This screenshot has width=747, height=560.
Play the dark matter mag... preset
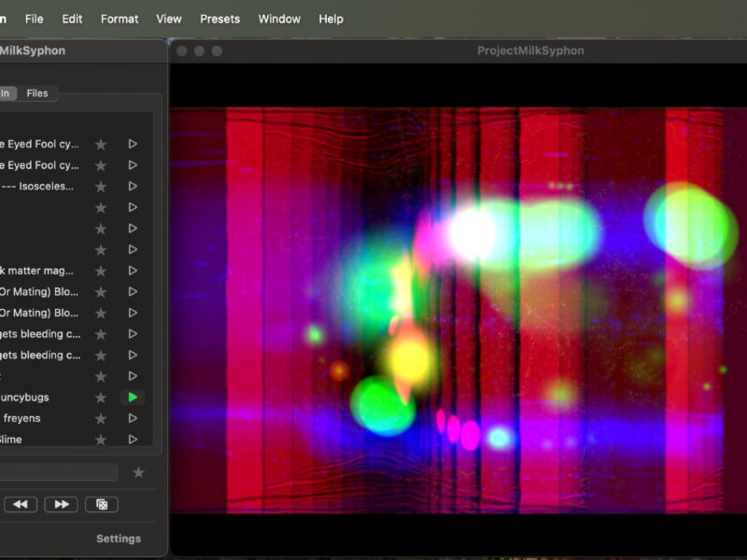pyautogui.click(x=133, y=271)
